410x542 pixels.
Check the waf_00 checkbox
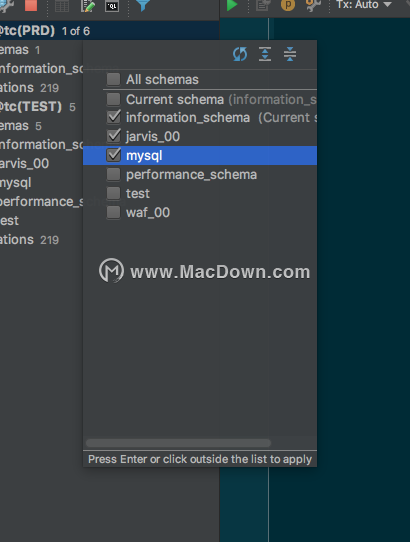pyautogui.click(x=113, y=212)
